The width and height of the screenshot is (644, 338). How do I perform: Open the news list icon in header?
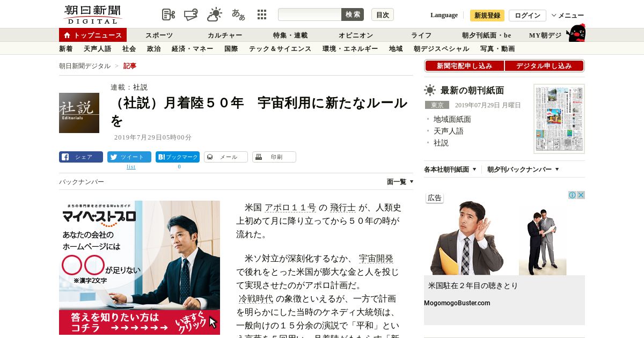169,14
